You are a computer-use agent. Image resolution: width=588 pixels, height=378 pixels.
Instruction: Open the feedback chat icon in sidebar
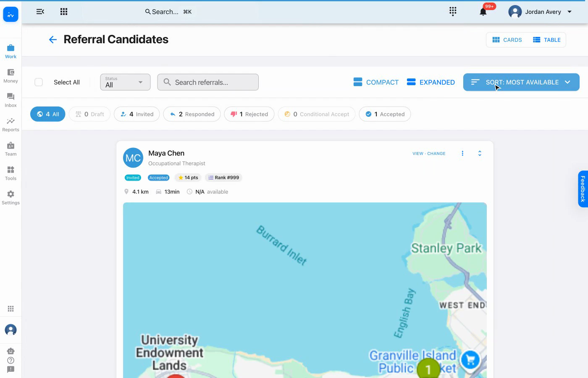(11, 370)
